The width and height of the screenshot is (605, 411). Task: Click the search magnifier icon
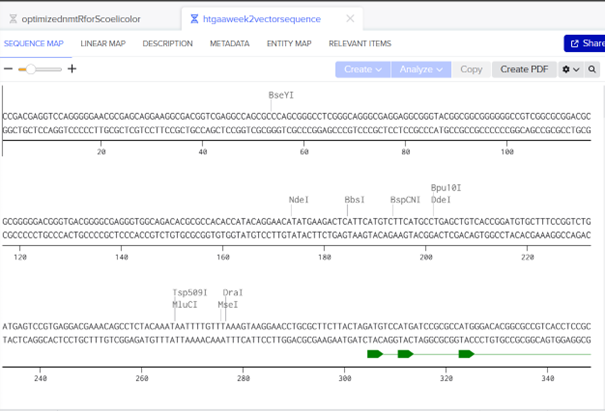tap(593, 69)
